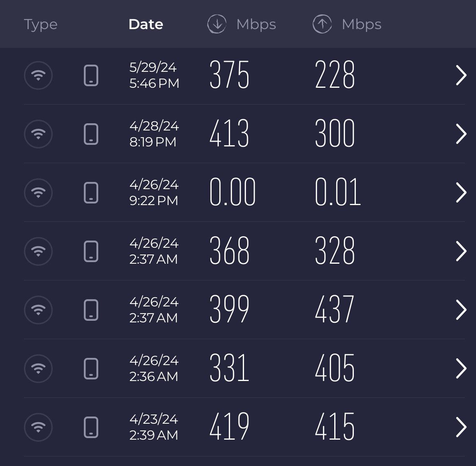Click download arrow icon in header
Screen dimensions: 476x466
click(217, 24)
